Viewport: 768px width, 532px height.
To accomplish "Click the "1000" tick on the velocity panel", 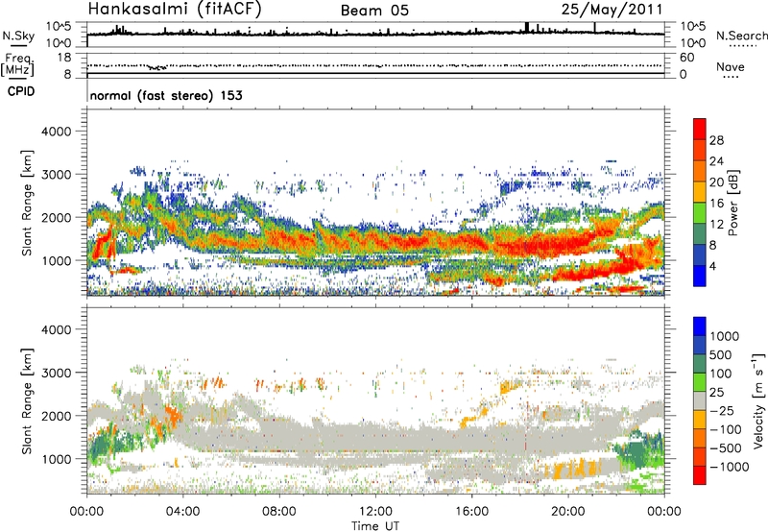I will pos(57,459).
